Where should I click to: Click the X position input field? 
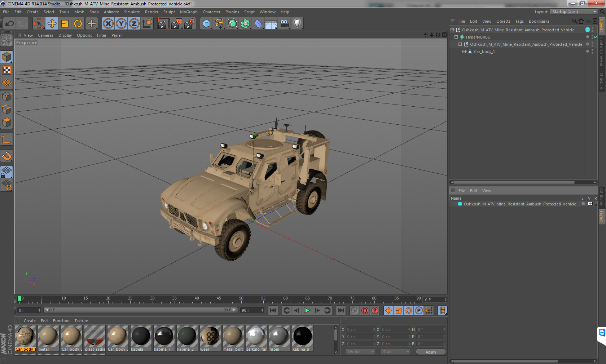(361, 329)
